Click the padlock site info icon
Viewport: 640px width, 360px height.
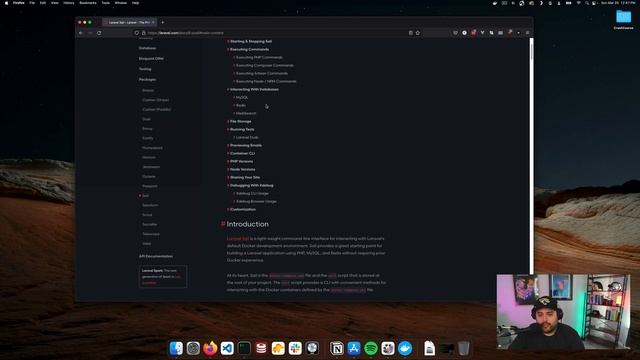point(144,33)
